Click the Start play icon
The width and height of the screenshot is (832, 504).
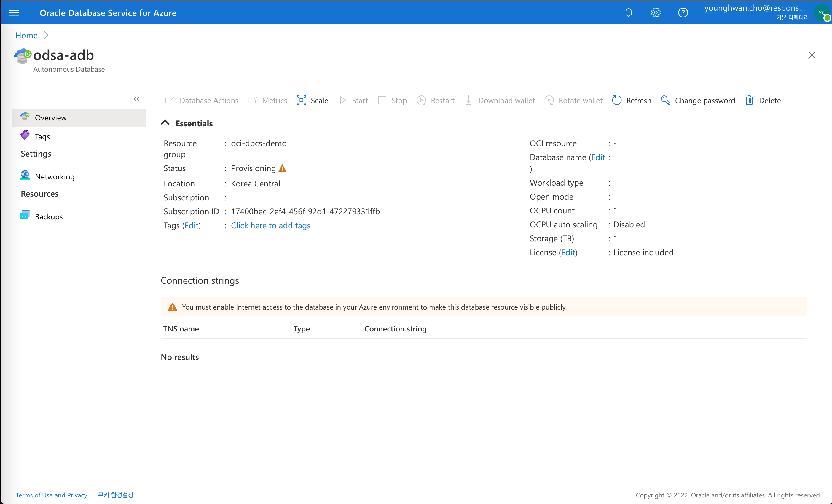(x=343, y=100)
